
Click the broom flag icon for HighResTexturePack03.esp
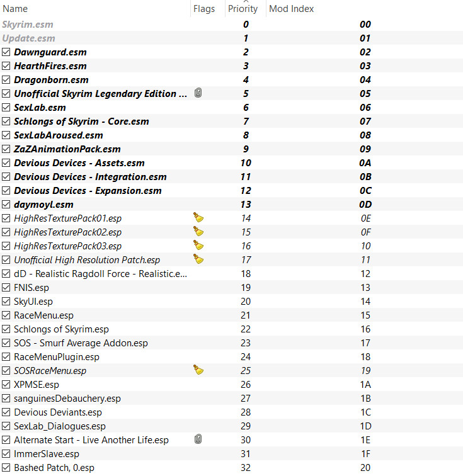pyautogui.click(x=198, y=246)
